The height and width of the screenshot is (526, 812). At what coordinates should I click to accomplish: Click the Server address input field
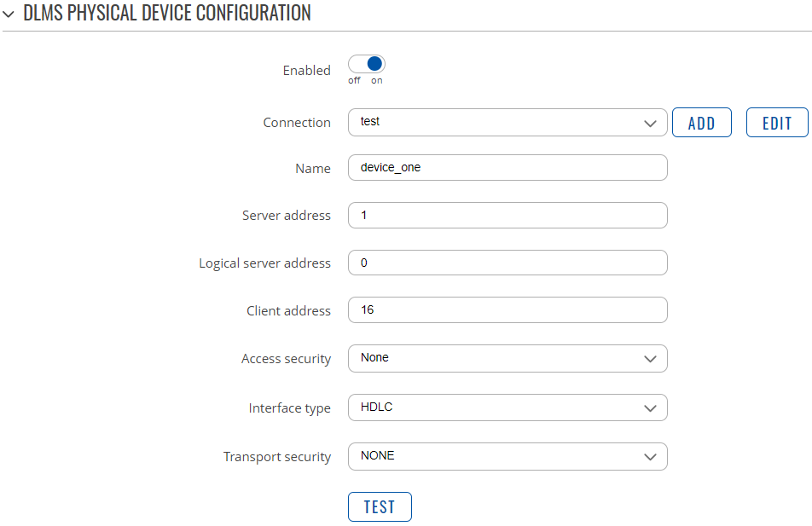point(507,216)
